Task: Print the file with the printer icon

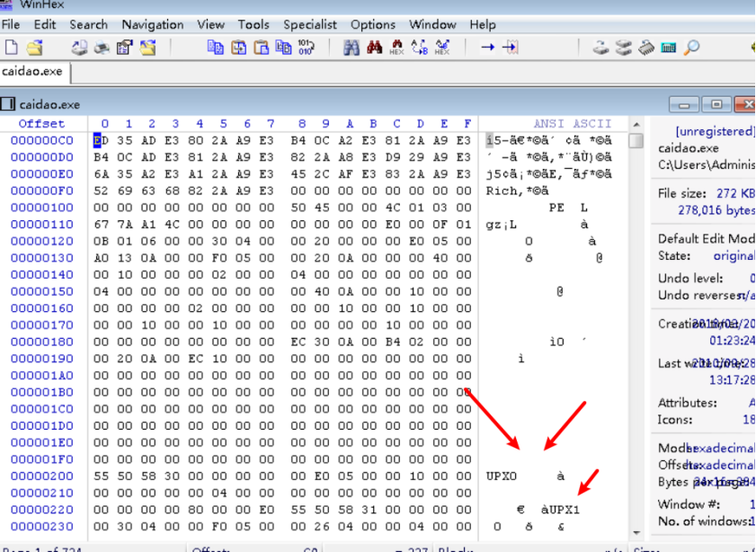Action: [102, 48]
